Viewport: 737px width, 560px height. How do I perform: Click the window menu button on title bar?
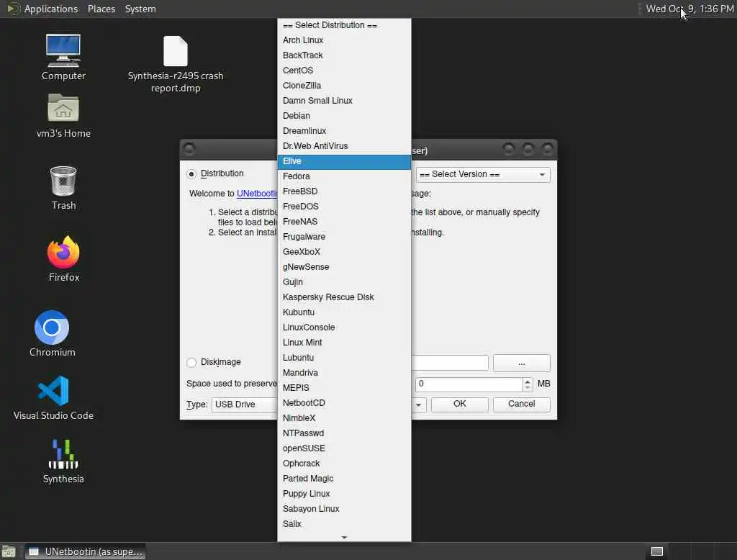[189, 150]
